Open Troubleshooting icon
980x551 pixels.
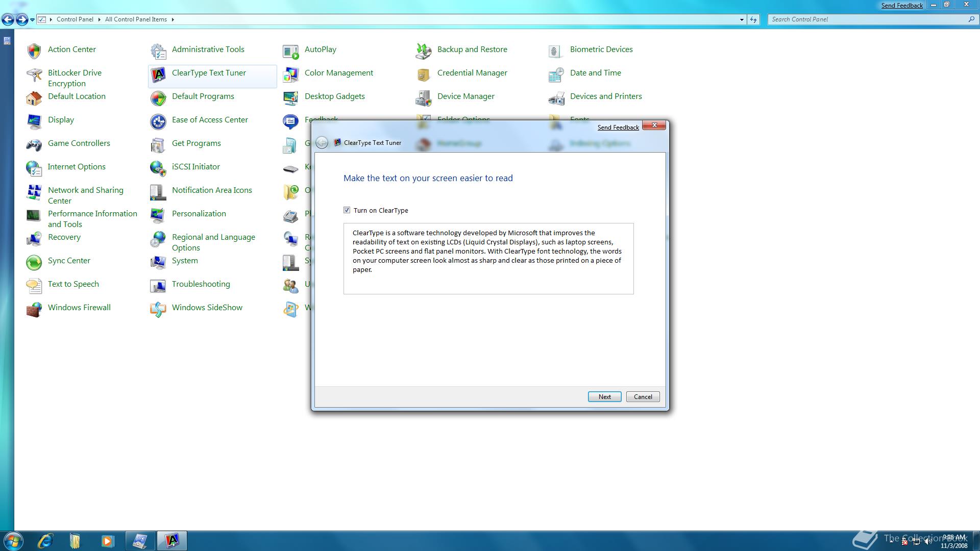[158, 285]
